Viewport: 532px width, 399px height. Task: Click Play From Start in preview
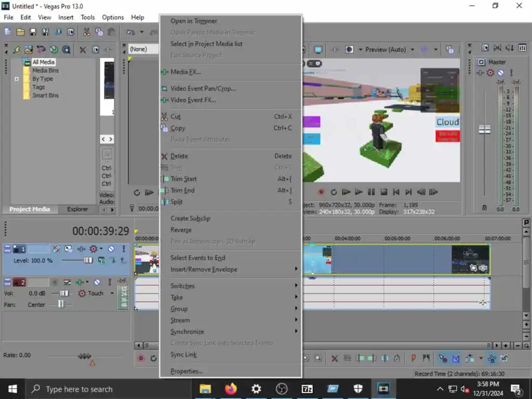345,192
